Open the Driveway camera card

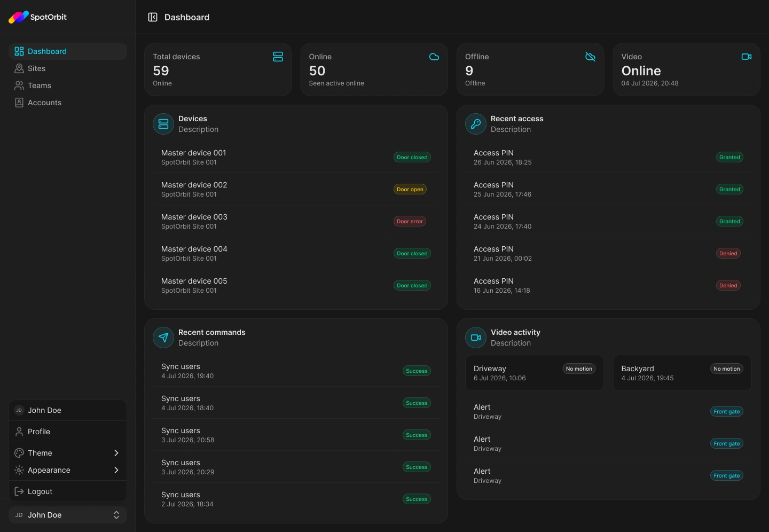point(535,373)
